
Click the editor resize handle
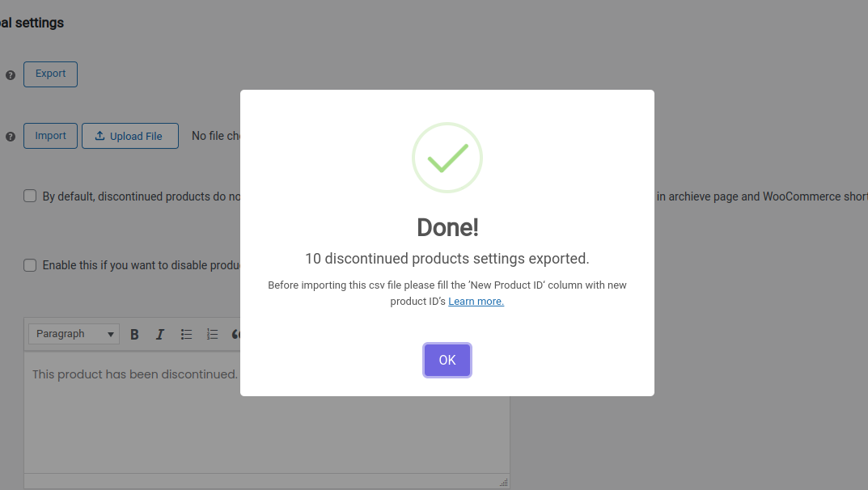coord(503,482)
